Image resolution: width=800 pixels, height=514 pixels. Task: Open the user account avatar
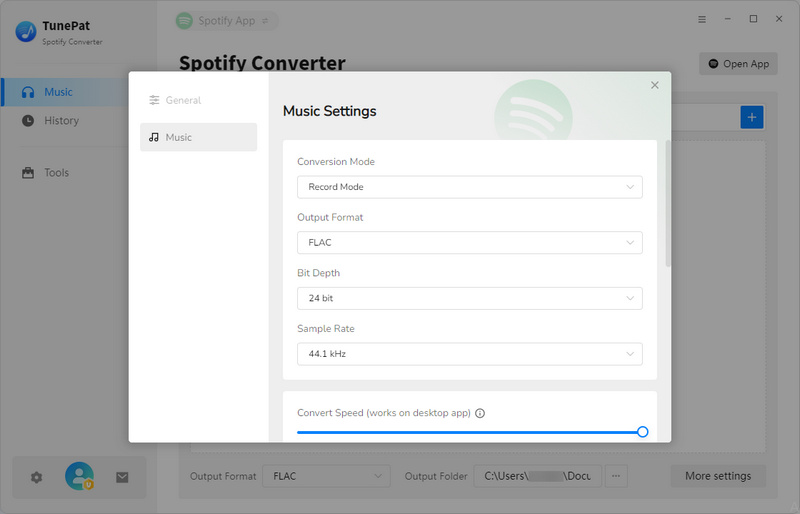(x=79, y=476)
